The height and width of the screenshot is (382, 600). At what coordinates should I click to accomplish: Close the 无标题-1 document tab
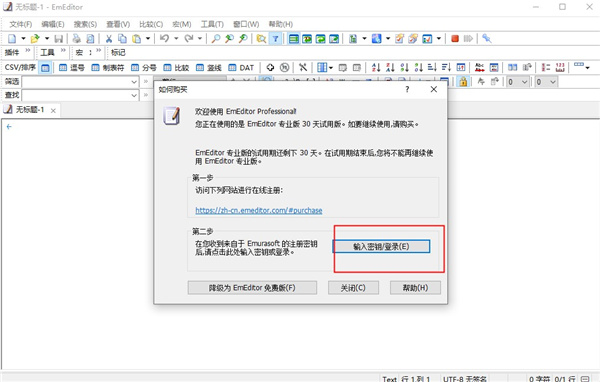(53, 111)
